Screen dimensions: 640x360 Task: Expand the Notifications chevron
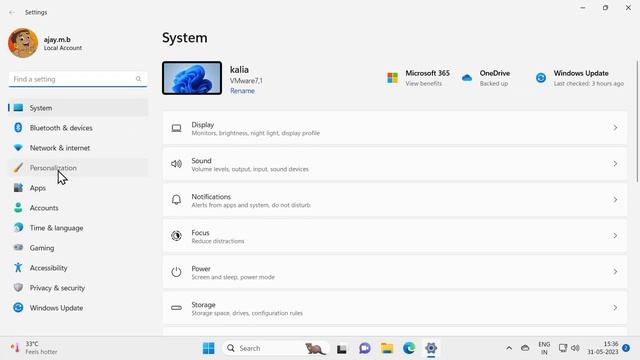[615, 200]
